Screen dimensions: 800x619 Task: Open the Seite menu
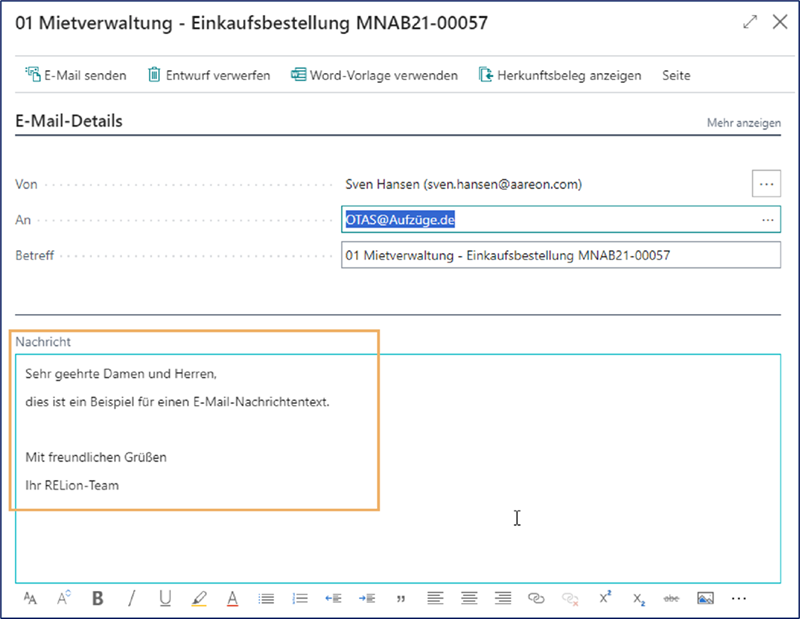(x=676, y=75)
